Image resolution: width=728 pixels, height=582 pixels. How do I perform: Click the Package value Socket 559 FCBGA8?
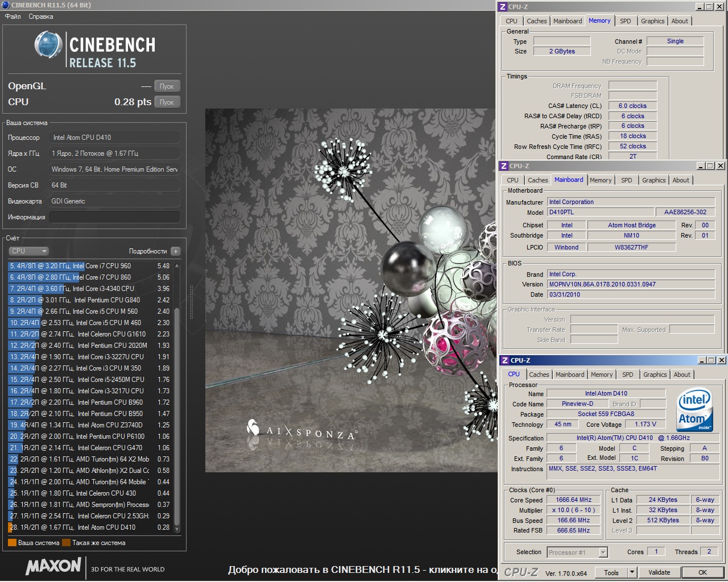[x=606, y=414]
